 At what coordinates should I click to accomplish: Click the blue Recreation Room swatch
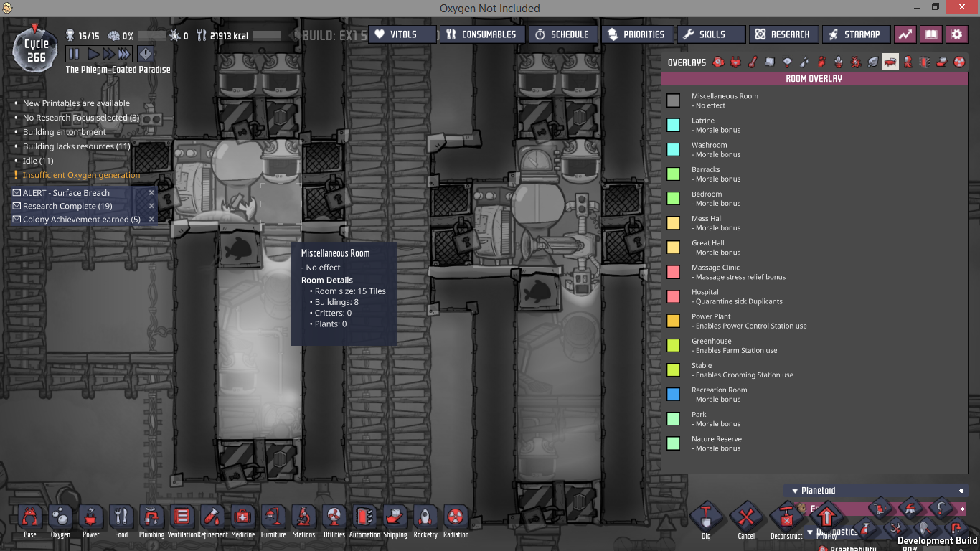coord(673,395)
